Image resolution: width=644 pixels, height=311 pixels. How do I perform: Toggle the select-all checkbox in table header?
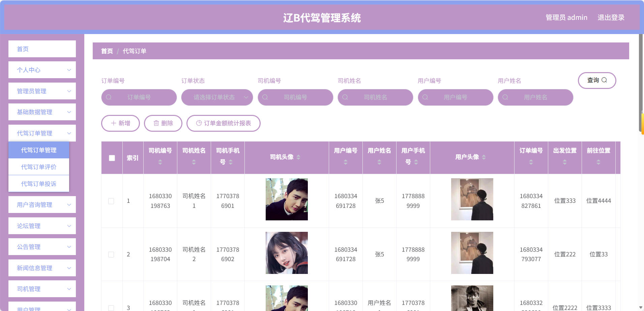(x=112, y=158)
